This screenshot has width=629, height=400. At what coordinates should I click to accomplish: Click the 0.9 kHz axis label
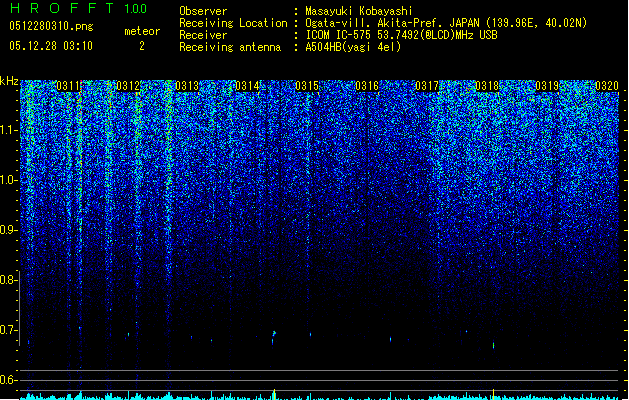click(x=9, y=230)
